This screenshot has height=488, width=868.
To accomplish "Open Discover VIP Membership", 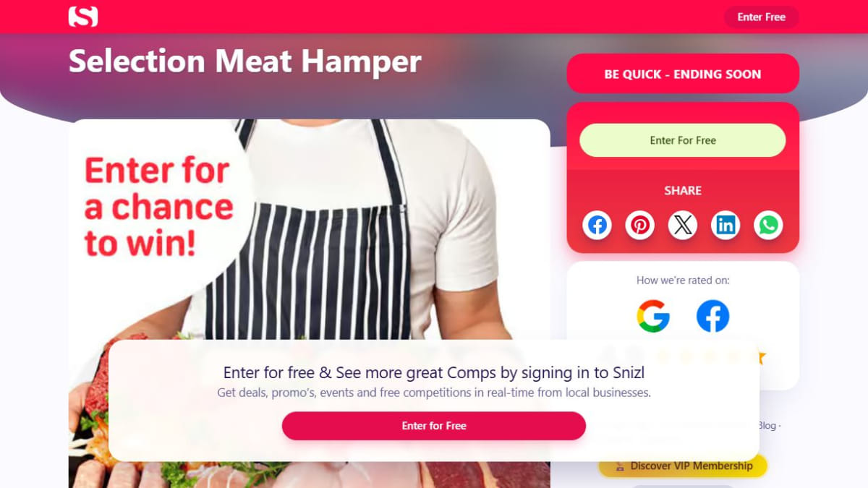I will point(683,466).
